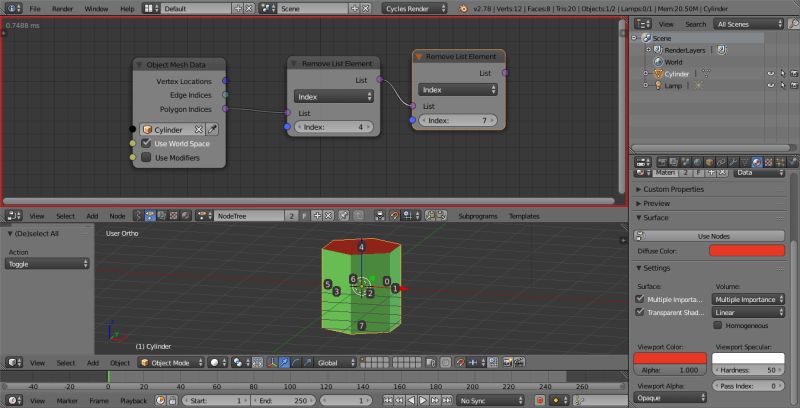The image size is (800, 408).
Task: Click the Use Nodes button
Action: point(709,236)
